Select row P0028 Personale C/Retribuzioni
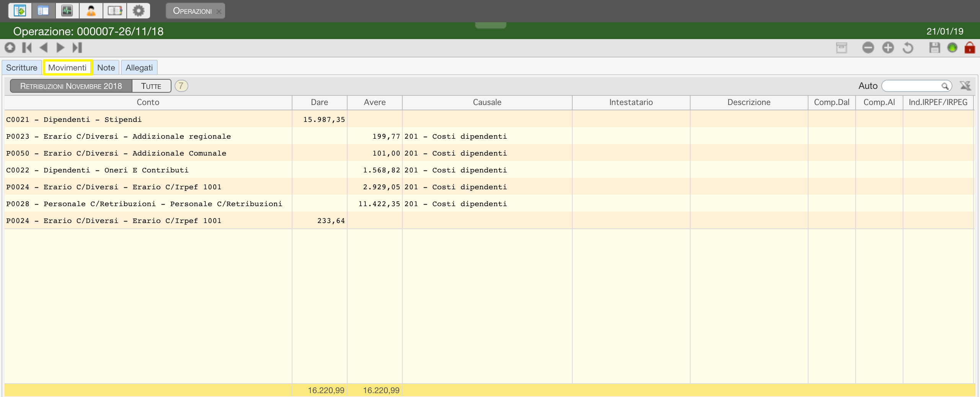Viewport: 980px width, 397px height. (489, 203)
